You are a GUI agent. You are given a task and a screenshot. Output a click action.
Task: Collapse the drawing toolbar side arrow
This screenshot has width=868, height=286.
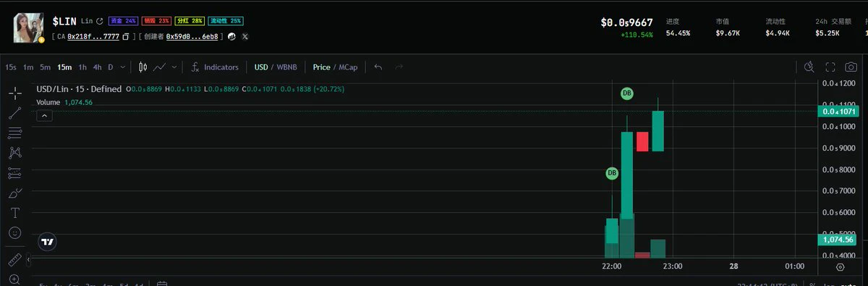click(x=28, y=260)
